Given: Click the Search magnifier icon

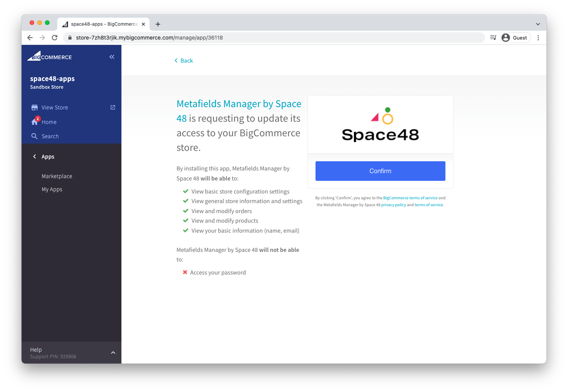Looking at the screenshot, I should point(35,136).
